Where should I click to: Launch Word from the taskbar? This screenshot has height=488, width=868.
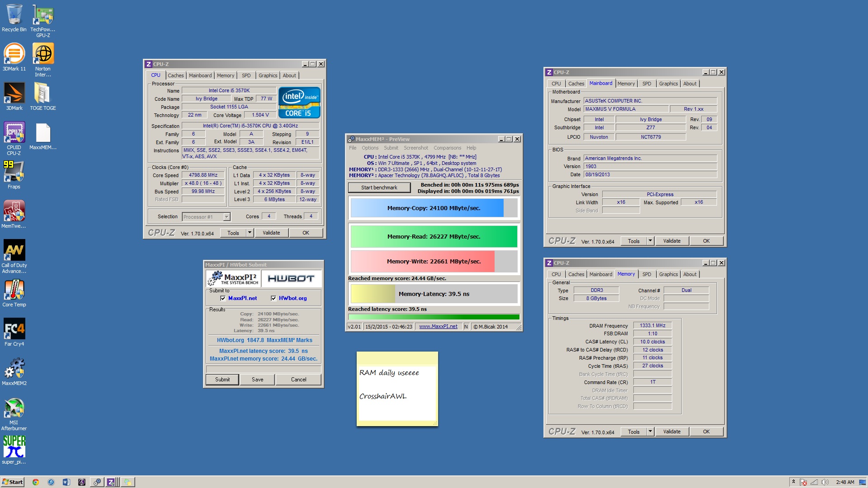click(x=66, y=482)
